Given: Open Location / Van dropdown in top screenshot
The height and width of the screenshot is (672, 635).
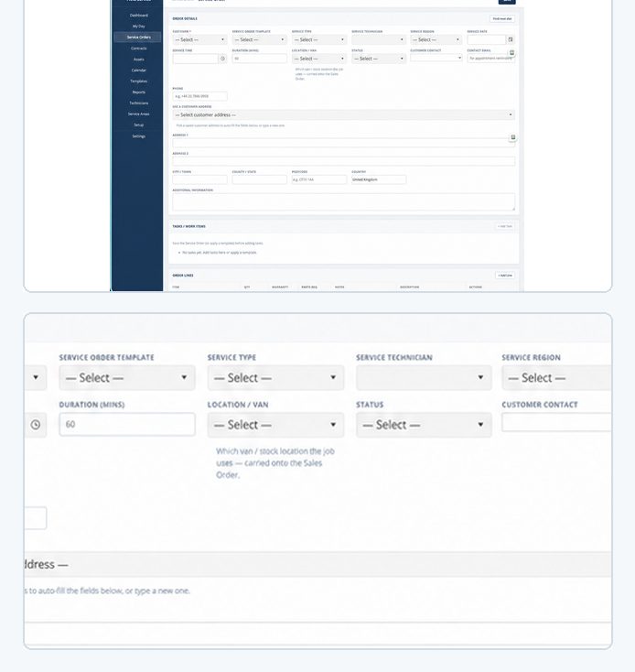Looking at the screenshot, I should [x=319, y=59].
